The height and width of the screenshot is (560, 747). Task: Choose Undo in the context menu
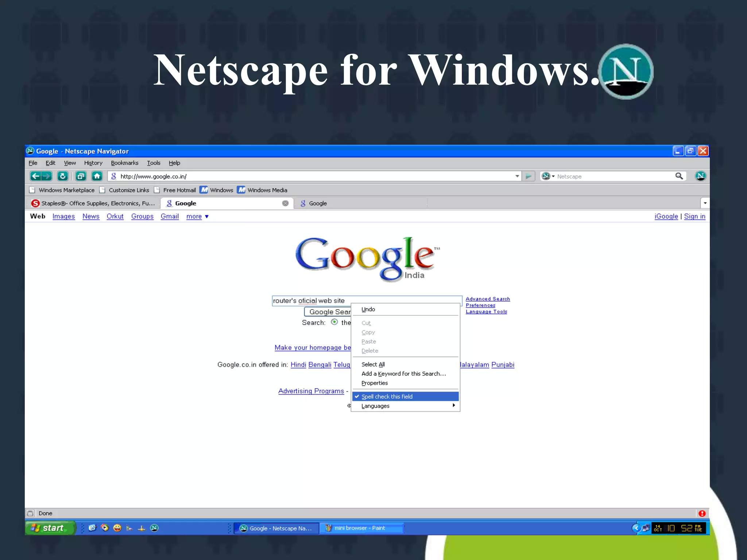click(x=405, y=310)
